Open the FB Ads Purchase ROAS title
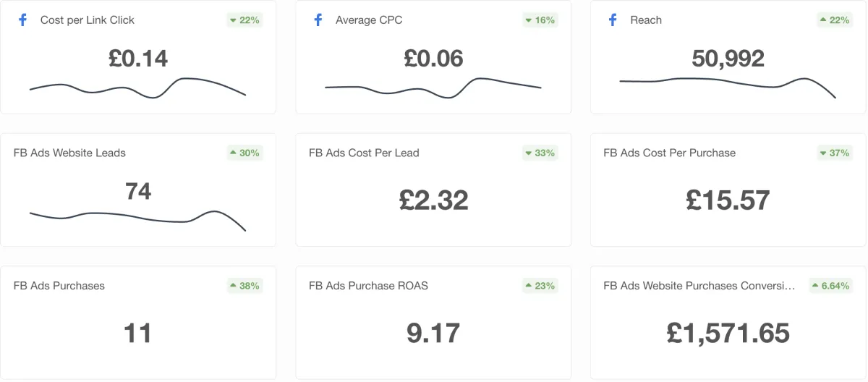The height and width of the screenshot is (382, 868). click(368, 286)
